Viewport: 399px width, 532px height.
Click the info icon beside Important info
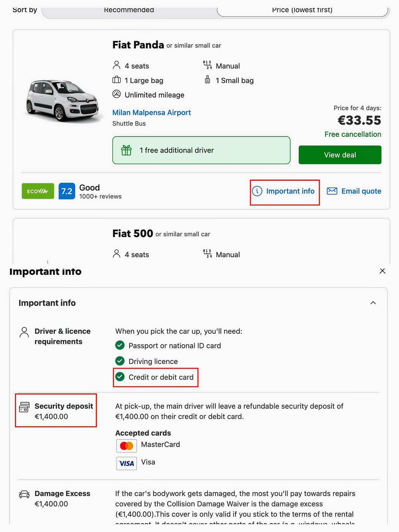click(257, 191)
